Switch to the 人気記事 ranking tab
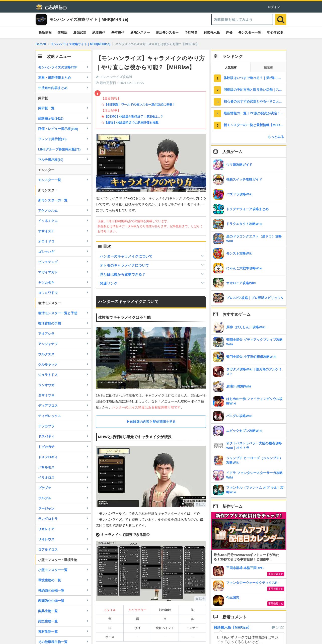 [231, 68]
